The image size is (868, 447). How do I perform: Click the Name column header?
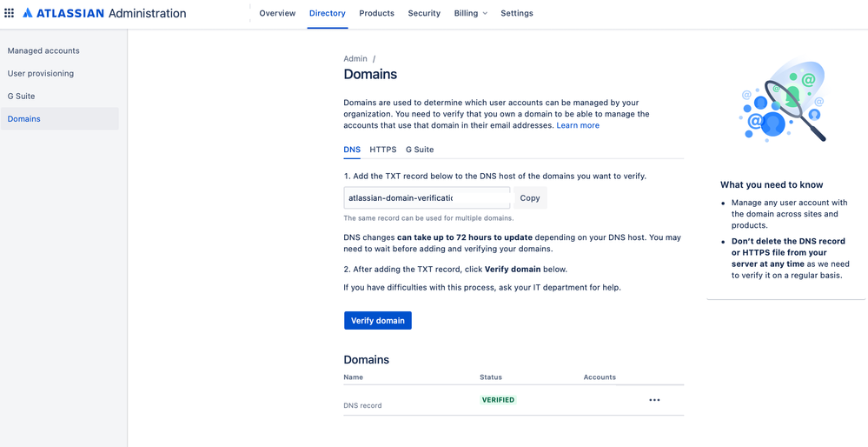(353, 377)
